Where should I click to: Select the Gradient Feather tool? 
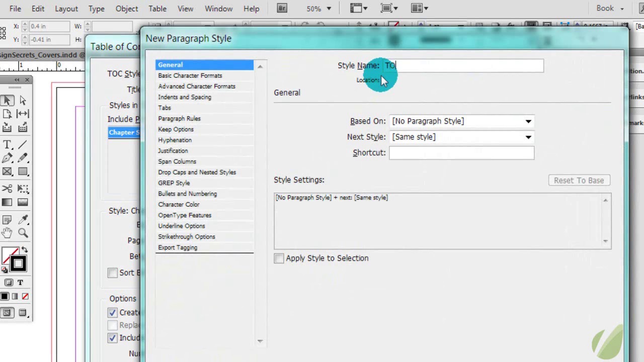point(23,202)
